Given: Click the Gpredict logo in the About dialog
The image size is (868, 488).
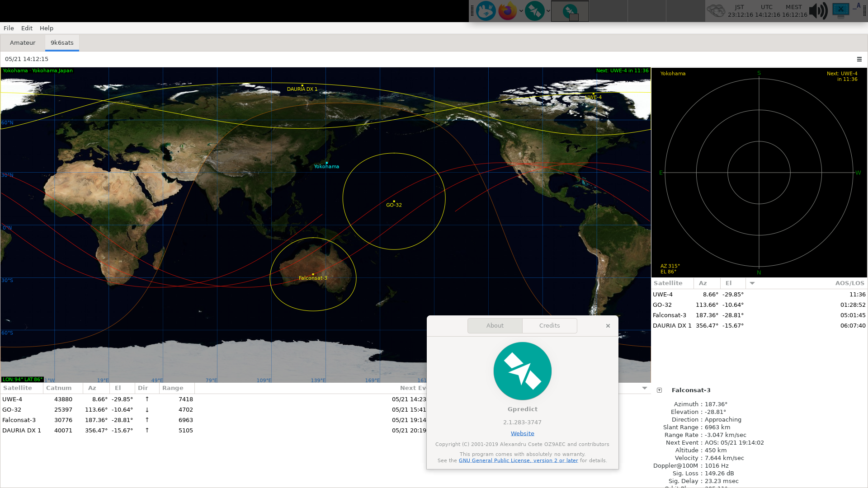Looking at the screenshot, I should 522,371.
